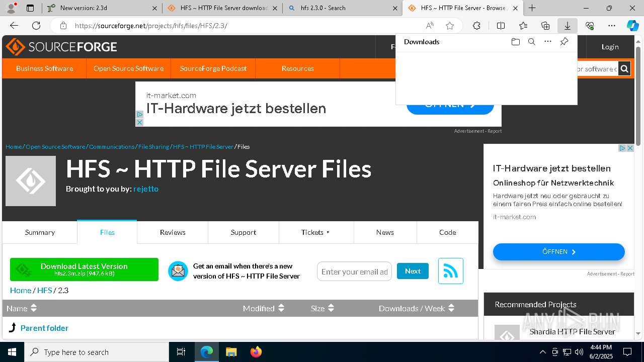This screenshot has width=644, height=362.
Task: Click the browser address bar URL
Action: point(151,26)
